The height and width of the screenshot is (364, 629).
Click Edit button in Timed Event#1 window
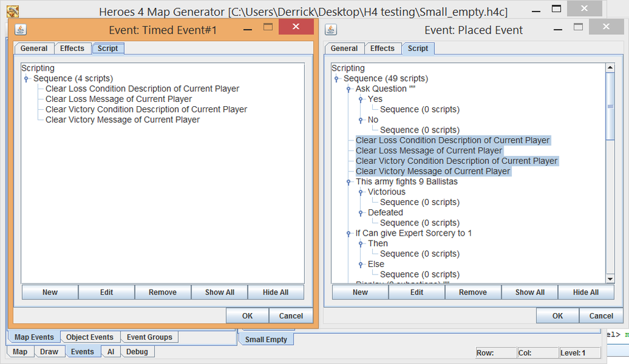tap(107, 292)
